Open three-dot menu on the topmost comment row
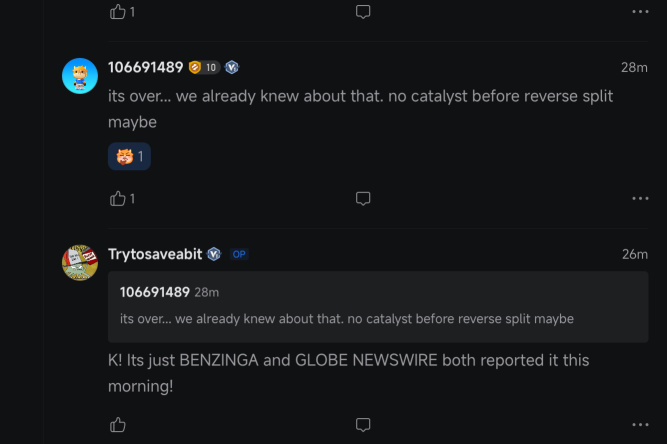667x444 pixels. 640,12
